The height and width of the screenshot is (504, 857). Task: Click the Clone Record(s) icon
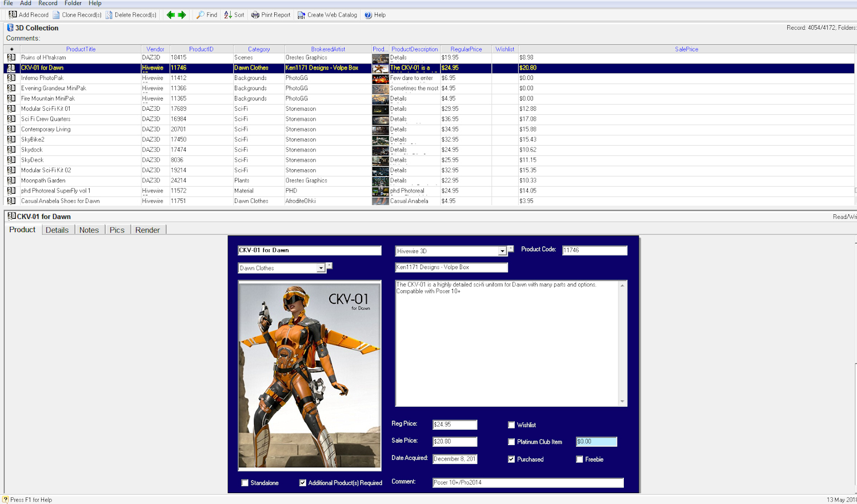(x=56, y=15)
